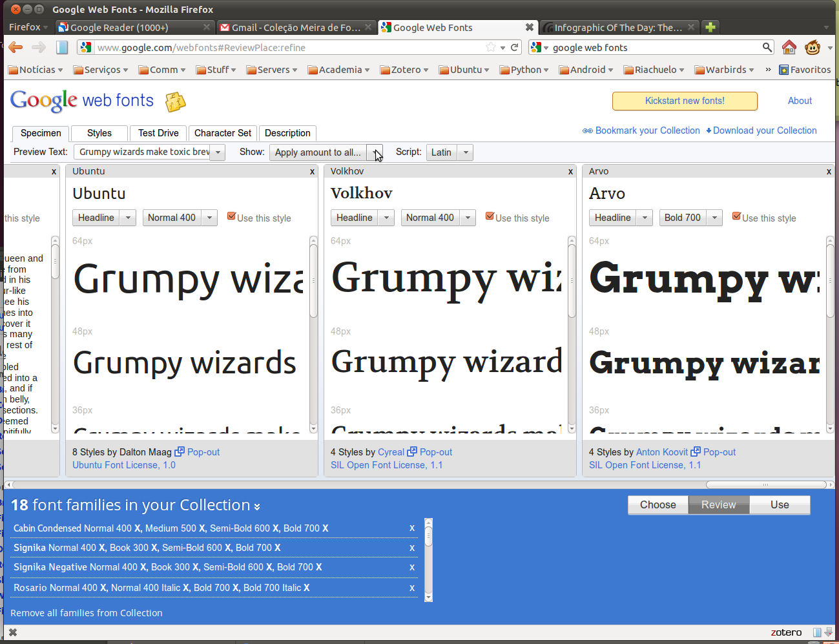Viewport: 839px width, 644px height.
Task: Toggle Use this style for Arvo
Action: pyautogui.click(x=736, y=216)
